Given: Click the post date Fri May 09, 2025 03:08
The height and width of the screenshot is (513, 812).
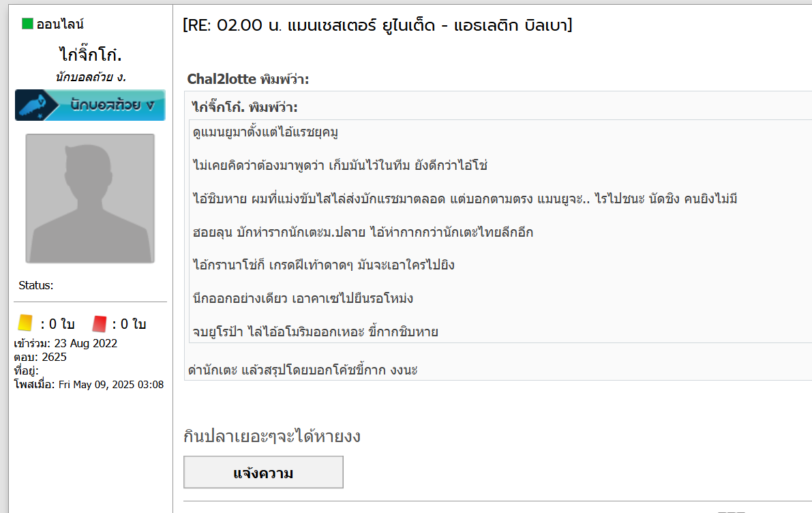Looking at the screenshot, I should tap(111, 385).
